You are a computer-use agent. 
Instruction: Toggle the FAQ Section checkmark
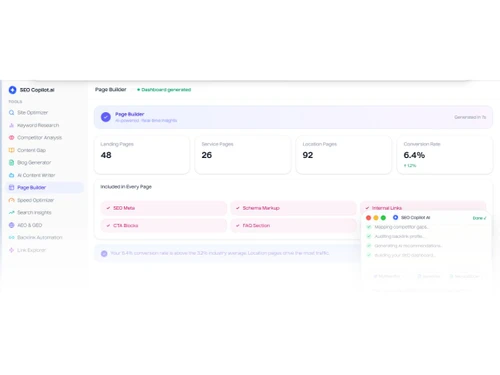point(238,226)
